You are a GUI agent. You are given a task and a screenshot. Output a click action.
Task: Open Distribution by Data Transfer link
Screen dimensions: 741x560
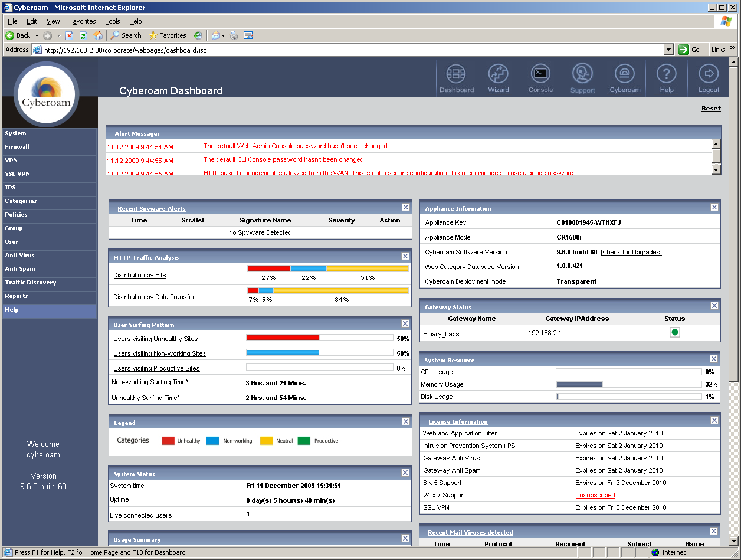(x=154, y=297)
